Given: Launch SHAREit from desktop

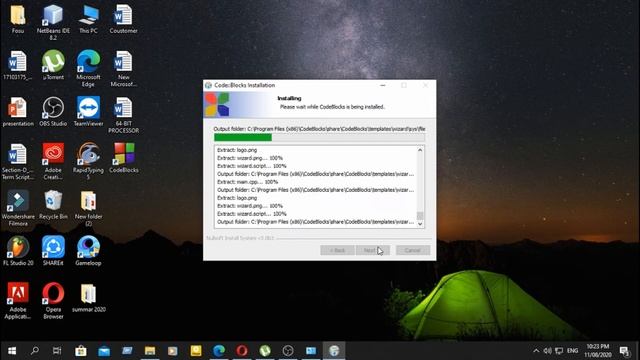Looking at the screenshot, I should click(x=53, y=251).
